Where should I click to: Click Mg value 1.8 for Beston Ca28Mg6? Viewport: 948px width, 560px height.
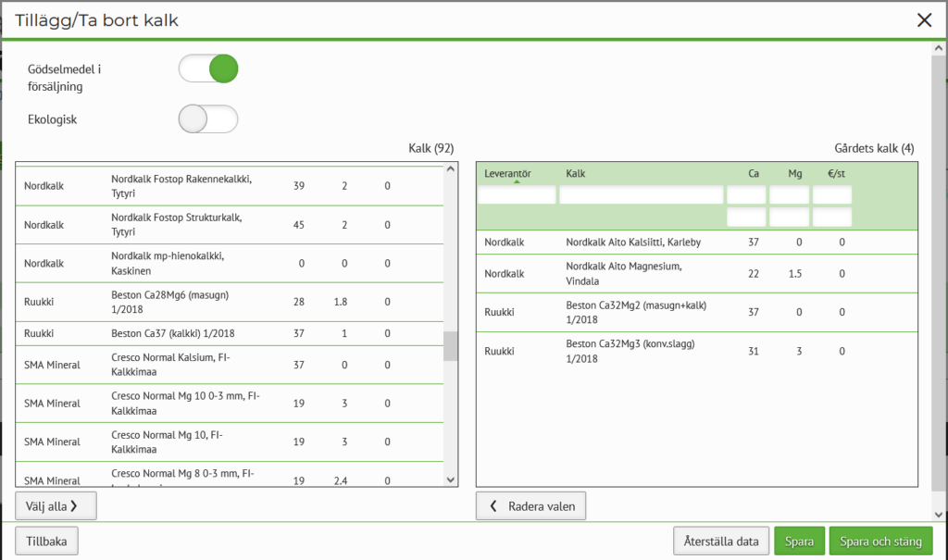pos(341,302)
